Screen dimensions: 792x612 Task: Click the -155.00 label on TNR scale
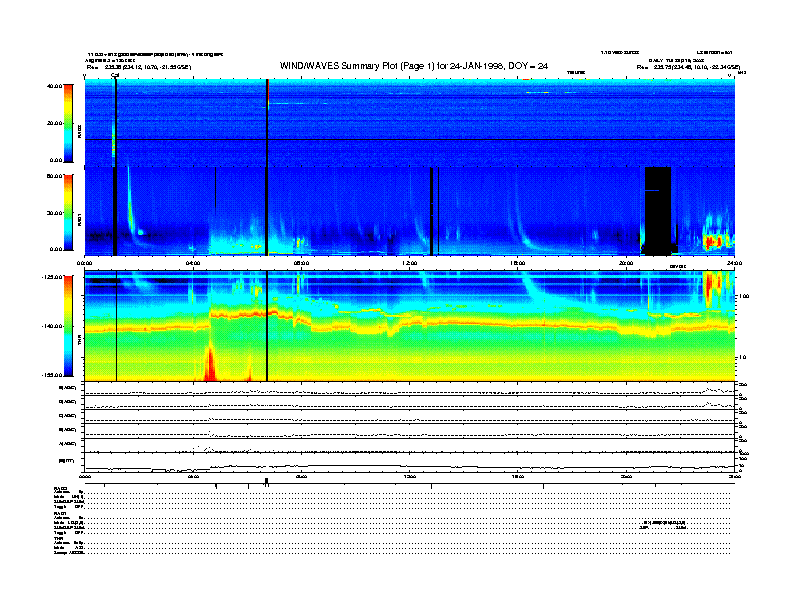click(x=52, y=375)
